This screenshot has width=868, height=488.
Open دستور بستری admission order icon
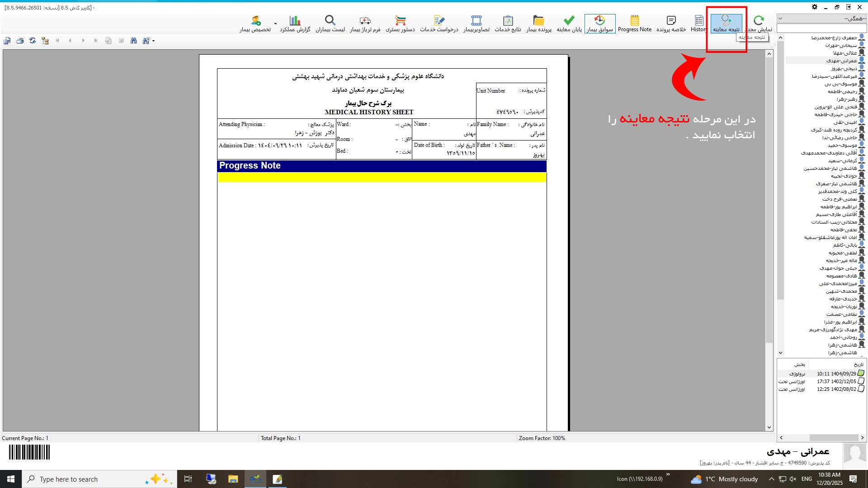(x=400, y=23)
